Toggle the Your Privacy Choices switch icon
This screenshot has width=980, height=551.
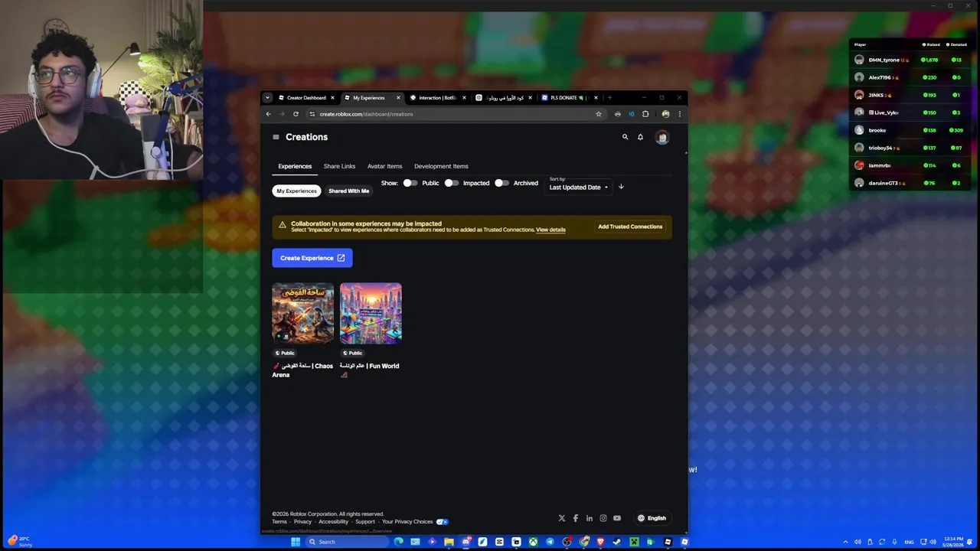[442, 522]
